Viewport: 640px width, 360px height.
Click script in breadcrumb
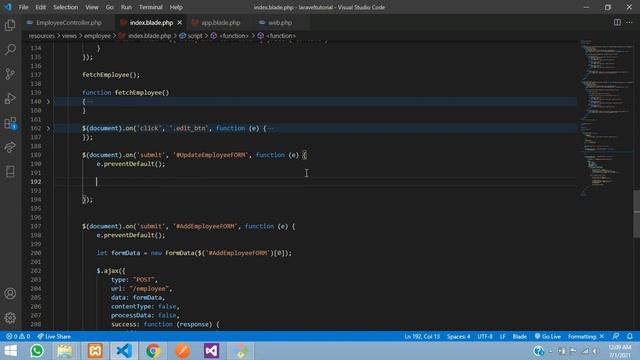pyautogui.click(x=195, y=36)
